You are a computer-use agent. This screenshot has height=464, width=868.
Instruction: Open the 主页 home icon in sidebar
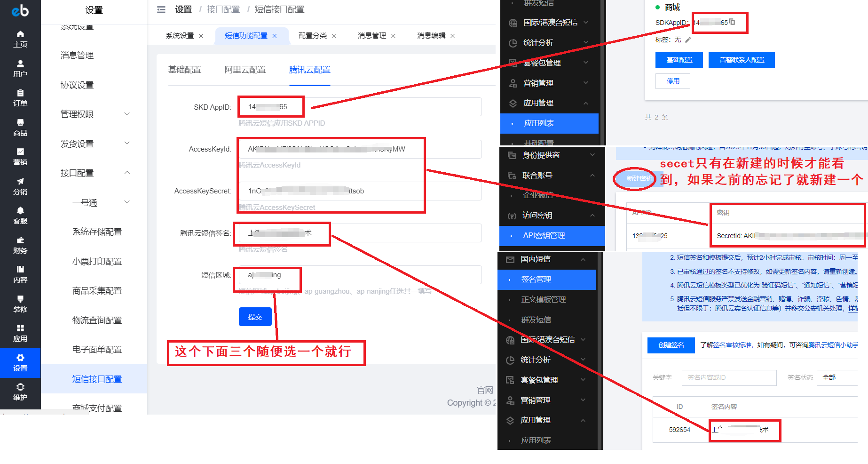20,39
